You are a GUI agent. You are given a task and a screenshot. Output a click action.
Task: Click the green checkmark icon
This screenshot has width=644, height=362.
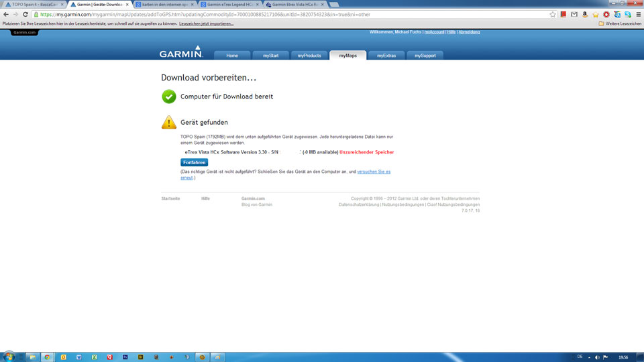pos(169,97)
